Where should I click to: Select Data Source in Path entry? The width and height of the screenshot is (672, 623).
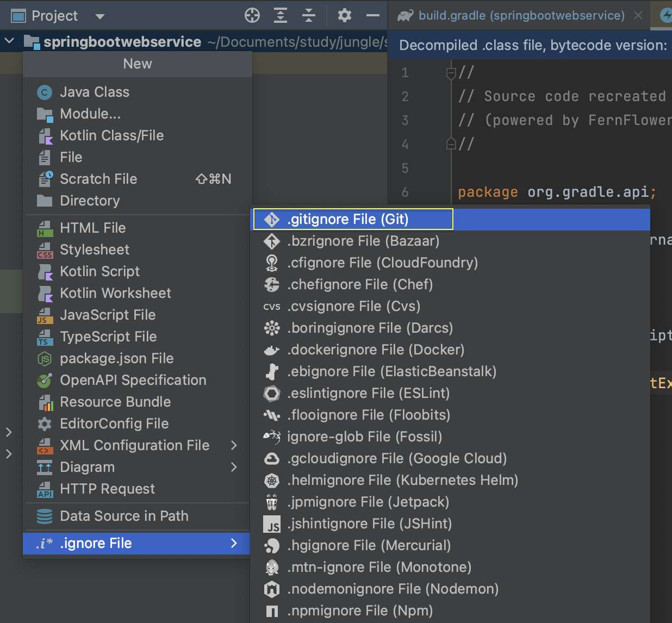137,516
